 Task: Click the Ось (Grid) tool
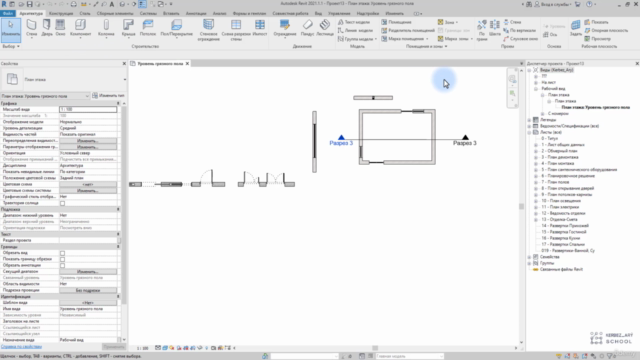pyautogui.click(x=550, y=35)
